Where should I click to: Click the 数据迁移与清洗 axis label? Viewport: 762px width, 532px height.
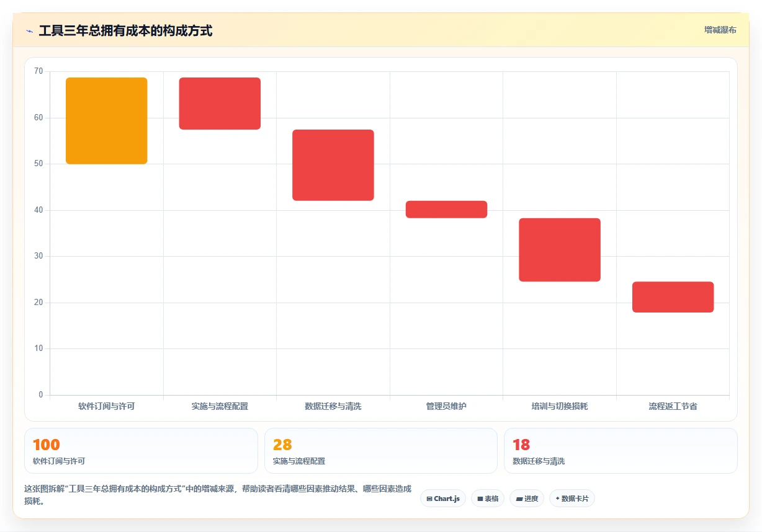333,407
